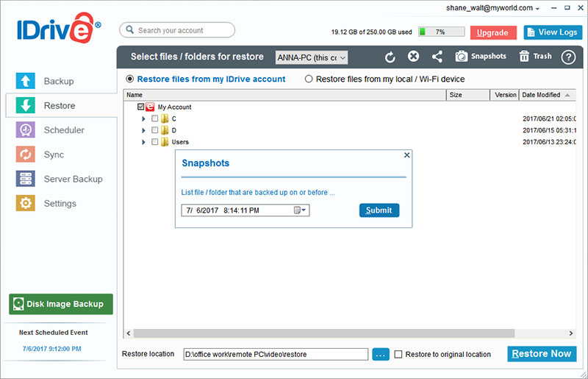Check the C folder checkbox
The image size is (588, 379).
click(x=154, y=118)
